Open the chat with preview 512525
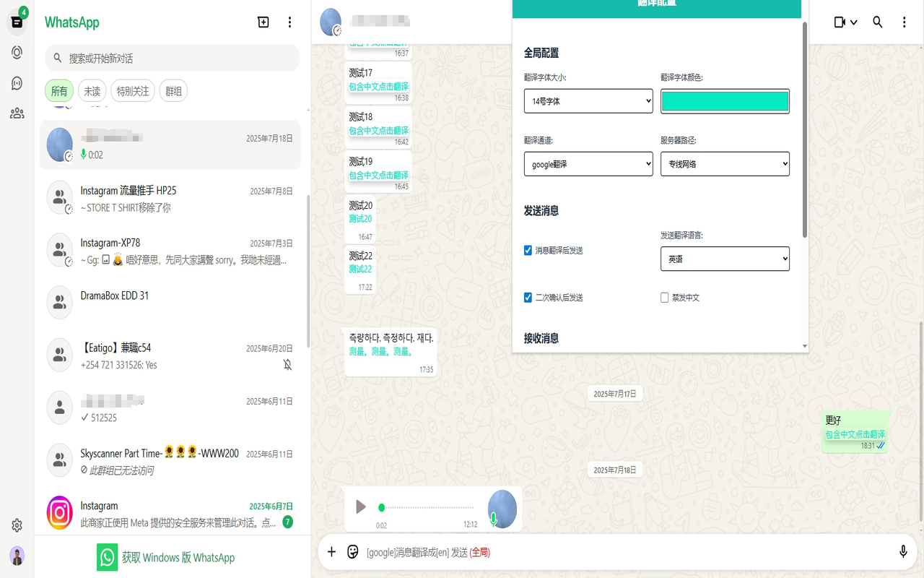Viewport: 924px width, 578px height. [170, 407]
